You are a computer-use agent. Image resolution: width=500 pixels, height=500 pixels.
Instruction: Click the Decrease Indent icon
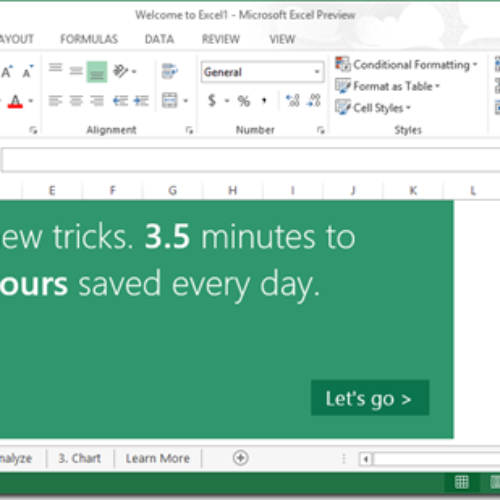click(120, 100)
